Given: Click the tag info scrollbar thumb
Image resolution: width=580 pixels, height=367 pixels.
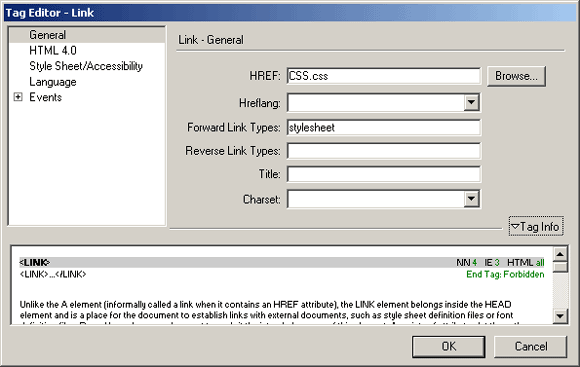Looking at the screenshot, I should (x=560, y=267).
